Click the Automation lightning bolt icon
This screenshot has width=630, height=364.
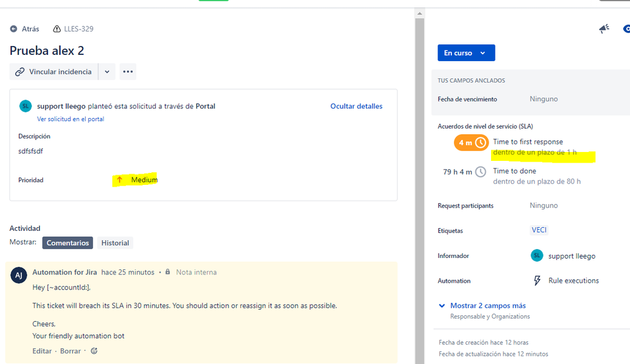click(x=537, y=281)
